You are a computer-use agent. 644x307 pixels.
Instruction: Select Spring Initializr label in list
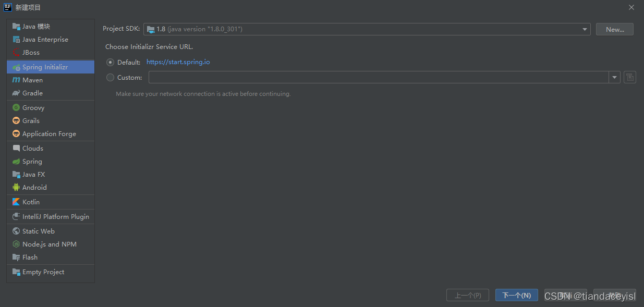45,67
